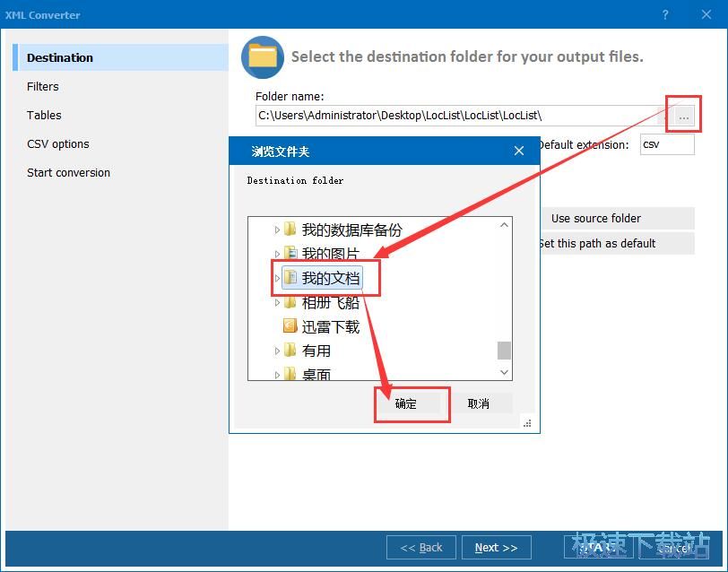Expand the 我的图片 tree node

(277, 254)
